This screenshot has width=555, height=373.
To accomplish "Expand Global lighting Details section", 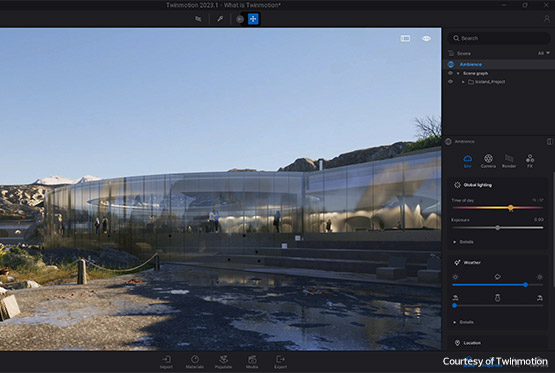I will coord(464,242).
